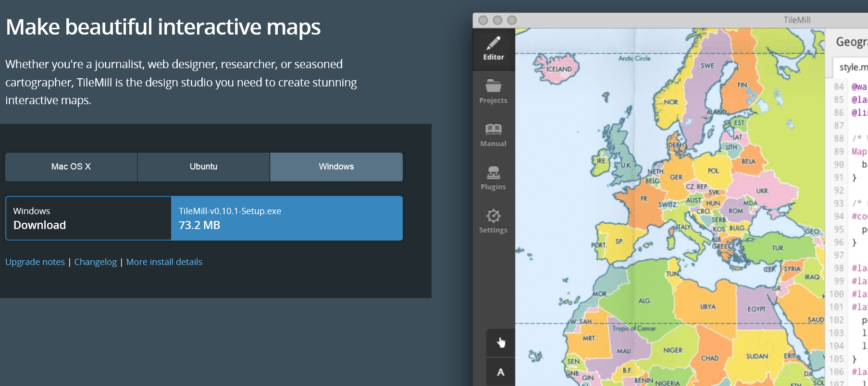Viewport: 868px width, 386px height.
Task: Click the ICELAND label on the map
Action: 559,69
